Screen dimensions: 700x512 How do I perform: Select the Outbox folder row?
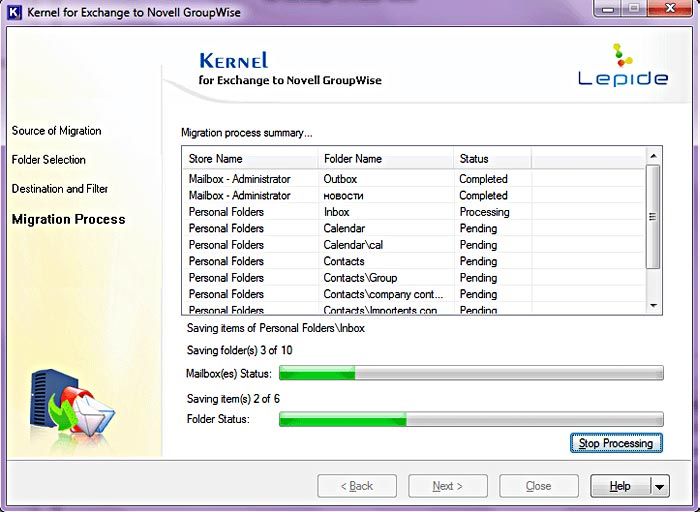click(x=414, y=179)
